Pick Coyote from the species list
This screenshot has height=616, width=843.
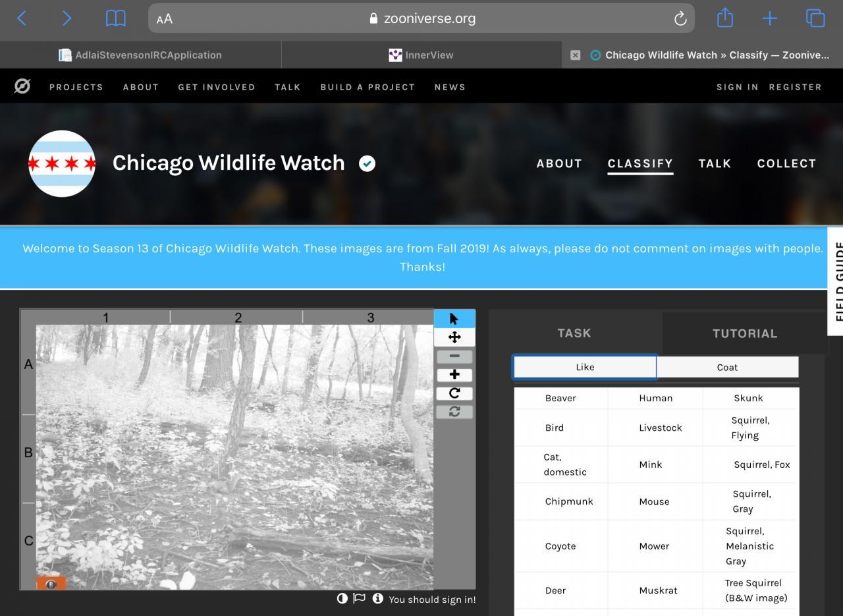pyautogui.click(x=560, y=546)
